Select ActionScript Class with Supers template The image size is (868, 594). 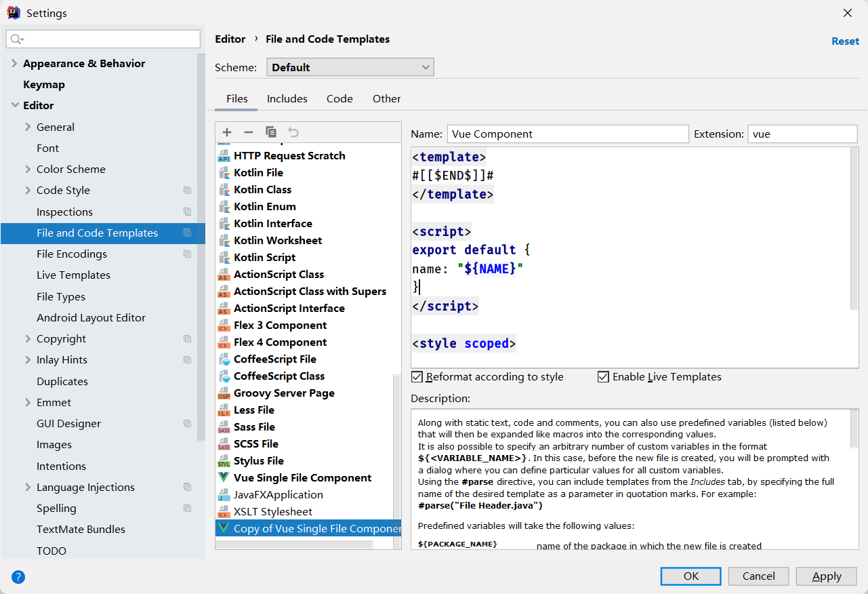coord(310,292)
